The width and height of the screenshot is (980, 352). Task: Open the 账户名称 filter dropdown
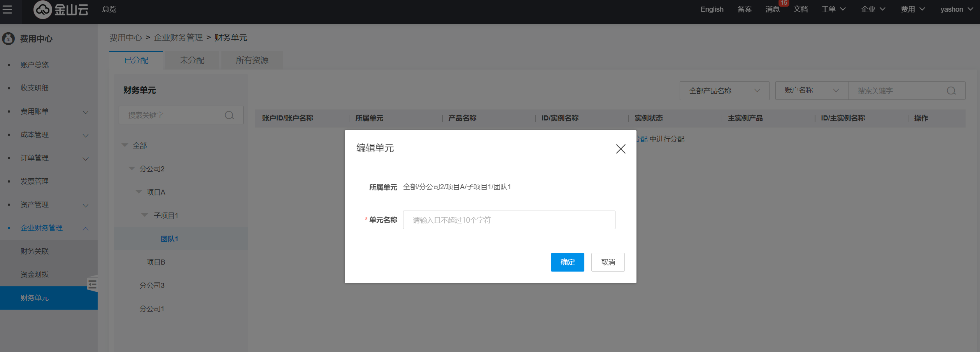coord(812,91)
